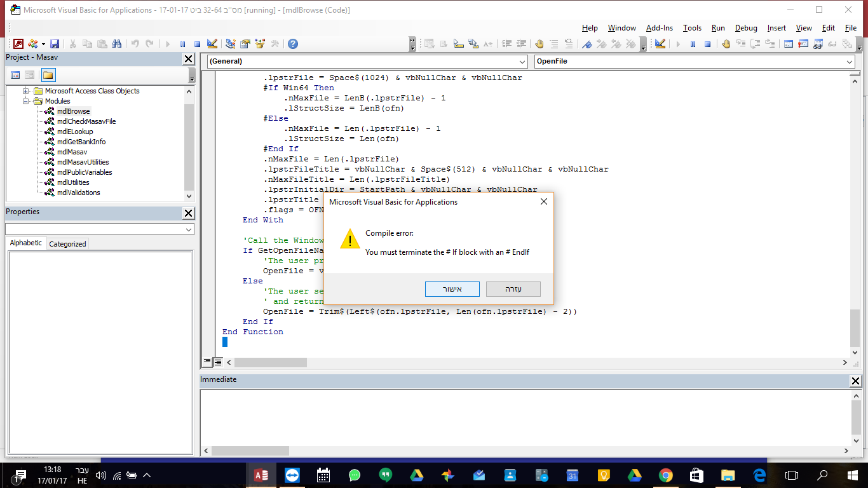Click the Reset (stop) icon in Debug toolbar
The height and width of the screenshot is (488, 868).
coord(707,44)
